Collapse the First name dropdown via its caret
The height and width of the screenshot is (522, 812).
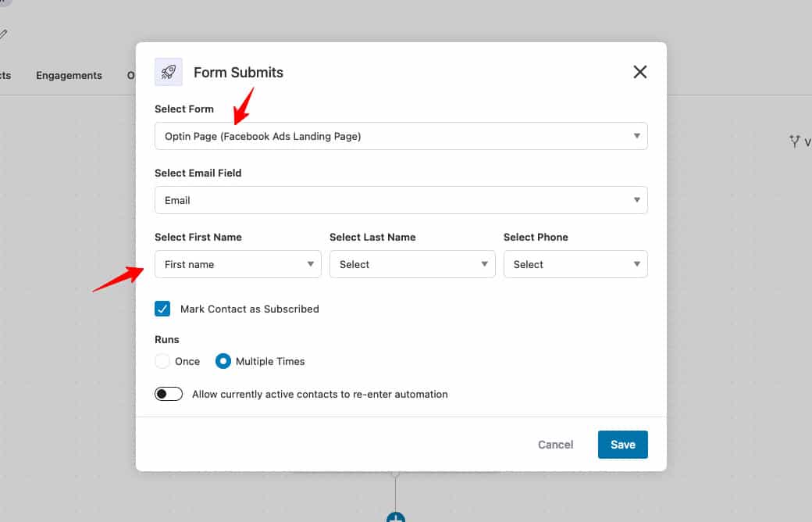tap(310, 264)
